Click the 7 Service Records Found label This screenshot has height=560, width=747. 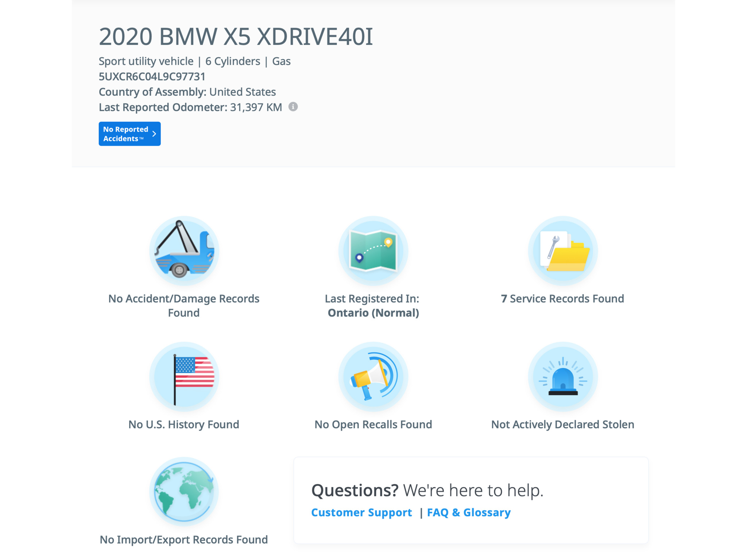[x=562, y=299]
